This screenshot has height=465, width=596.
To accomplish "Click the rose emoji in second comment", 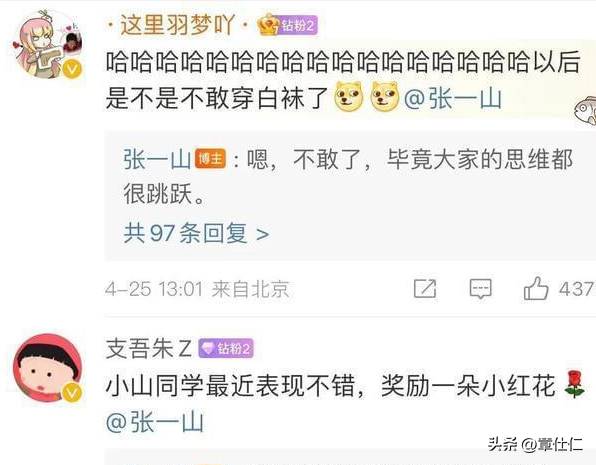I will [574, 385].
